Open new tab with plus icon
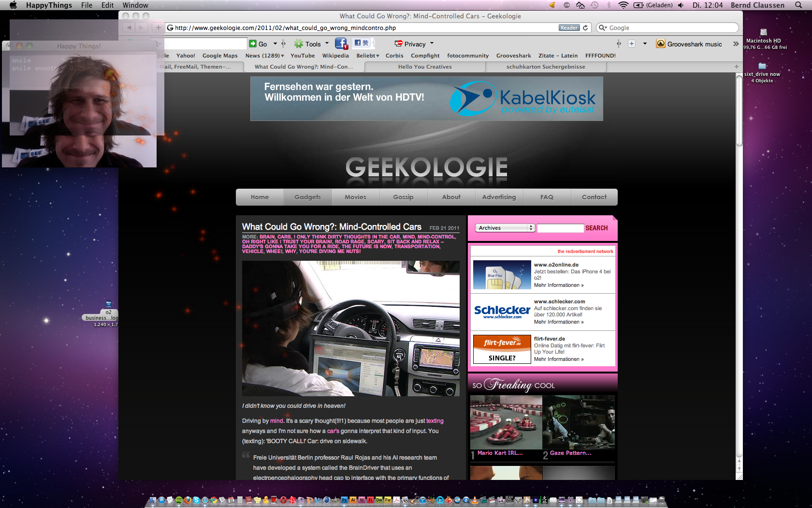This screenshot has width=812, height=508. tap(736, 67)
